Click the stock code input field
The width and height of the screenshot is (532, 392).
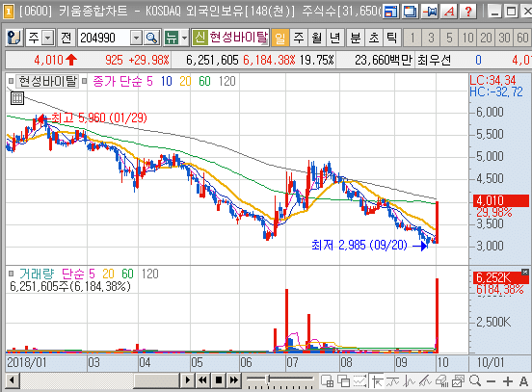pyautogui.click(x=104, y=38)
